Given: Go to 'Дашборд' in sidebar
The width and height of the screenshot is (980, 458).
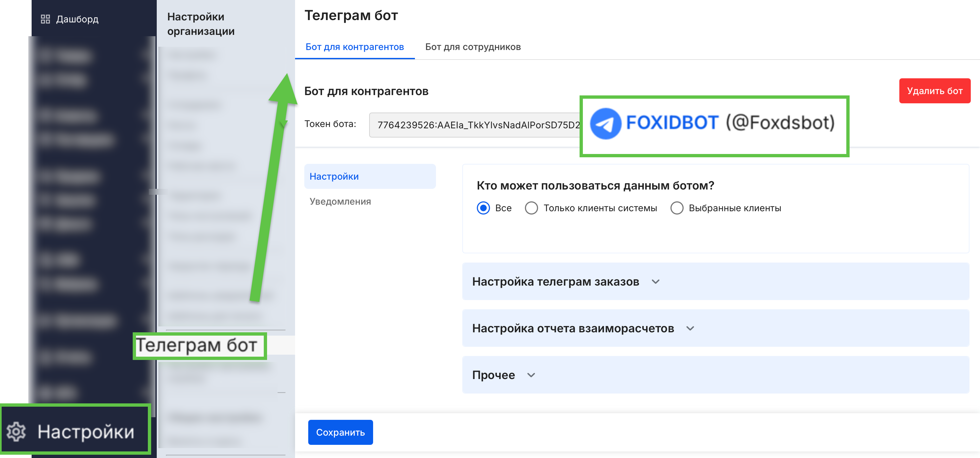Looking at the screenshot, I should (x=77, y=19).
